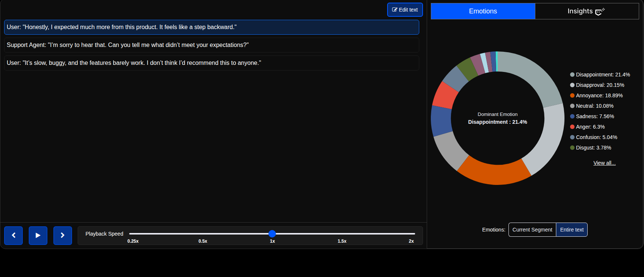Click the Playback Speed label

click(104, 234)
